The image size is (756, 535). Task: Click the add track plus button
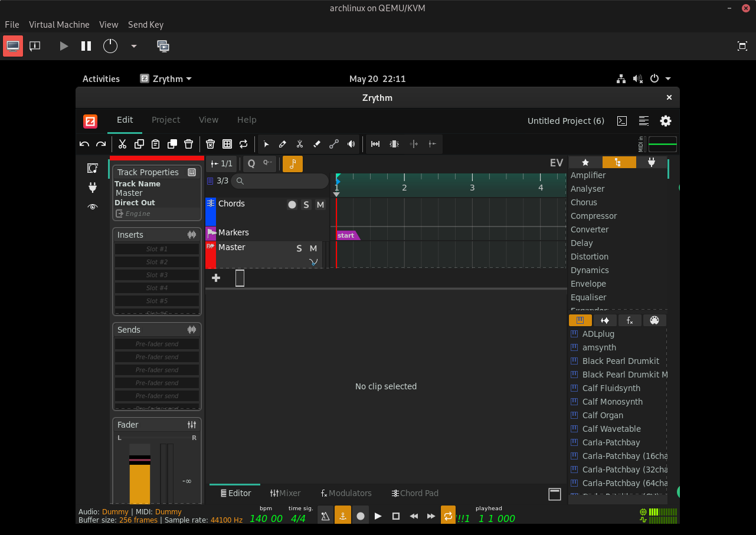(216, 278)
